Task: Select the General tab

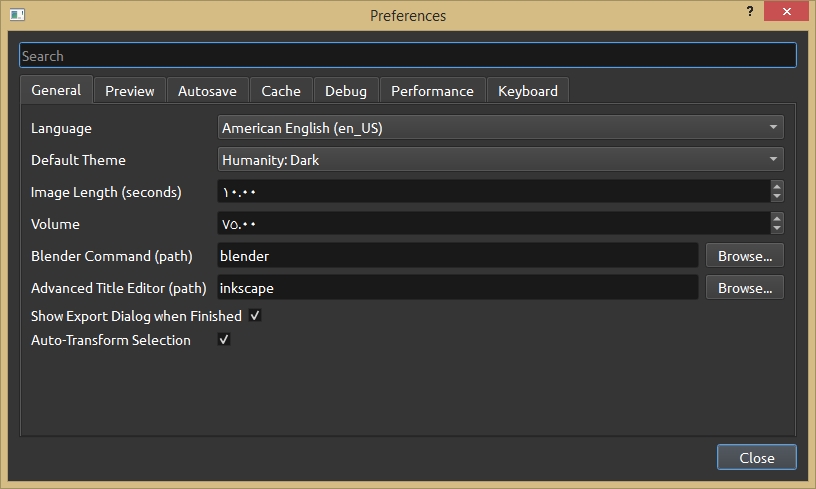Action: [56, 90]
